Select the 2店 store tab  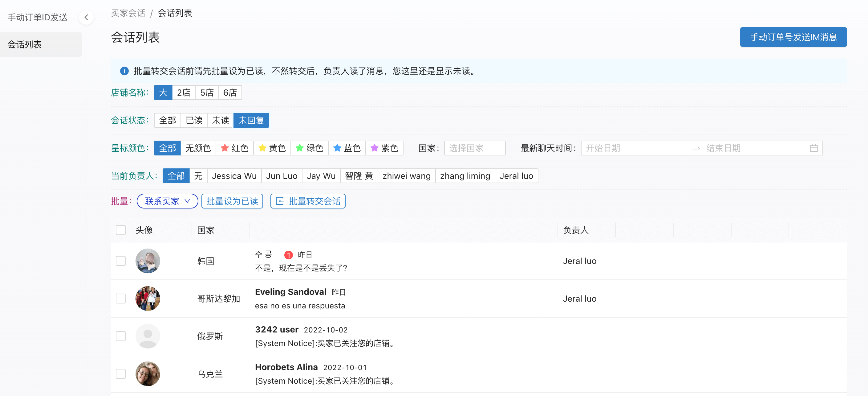(x=184, y=93)
